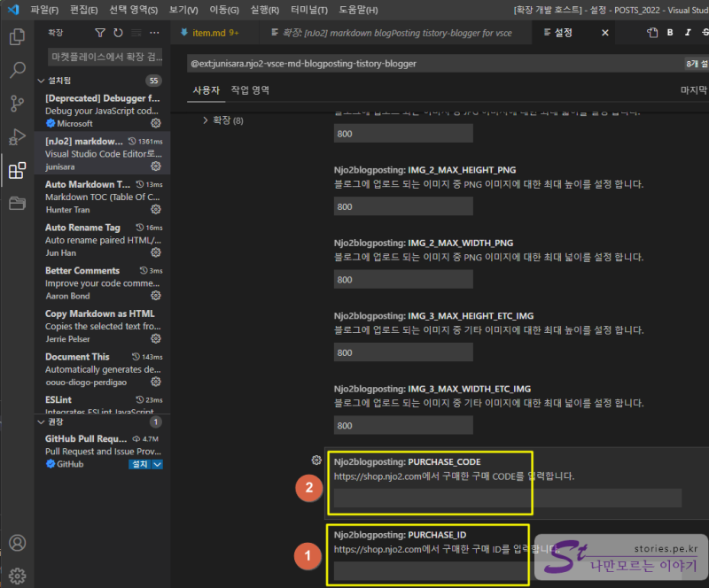This screenshot has width=709, height=588.
Task: Select the 작업 영역 settings scope tab
Action: (250, 90)
